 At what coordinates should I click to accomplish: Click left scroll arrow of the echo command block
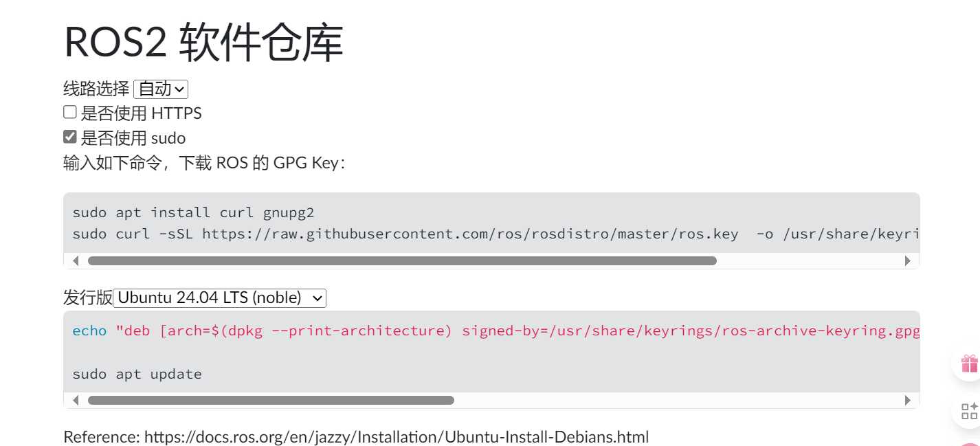click(76, 400)
